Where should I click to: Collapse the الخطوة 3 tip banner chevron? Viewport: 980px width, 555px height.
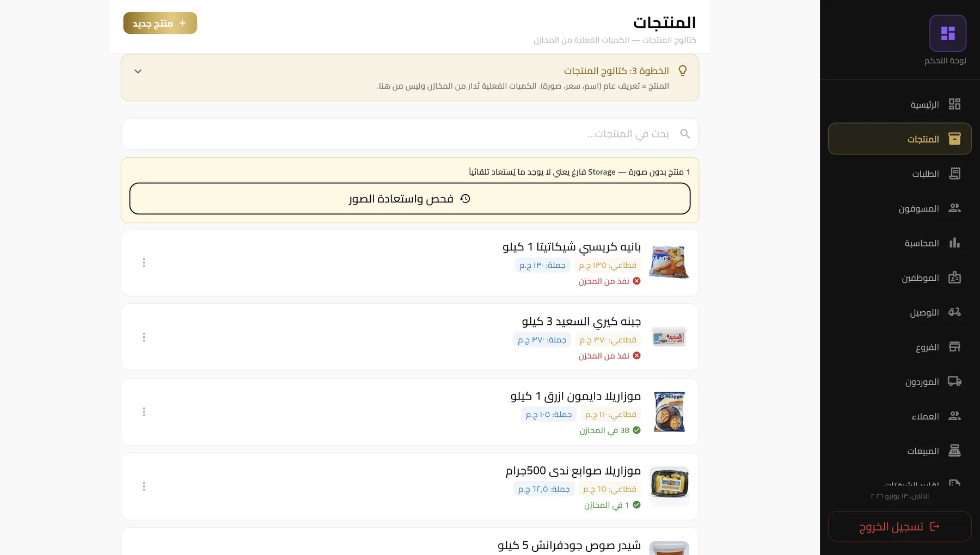[x=138, y=71]
